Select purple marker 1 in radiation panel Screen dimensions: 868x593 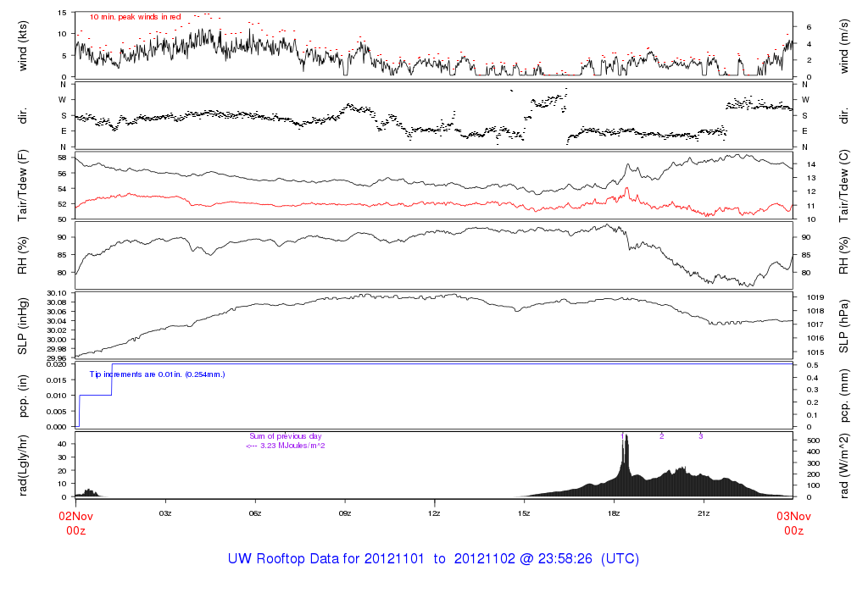(622, 435)
